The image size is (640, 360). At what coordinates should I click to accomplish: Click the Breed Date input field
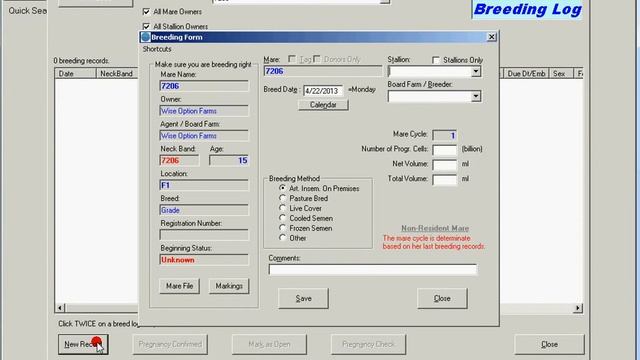[x=323, y=91]
